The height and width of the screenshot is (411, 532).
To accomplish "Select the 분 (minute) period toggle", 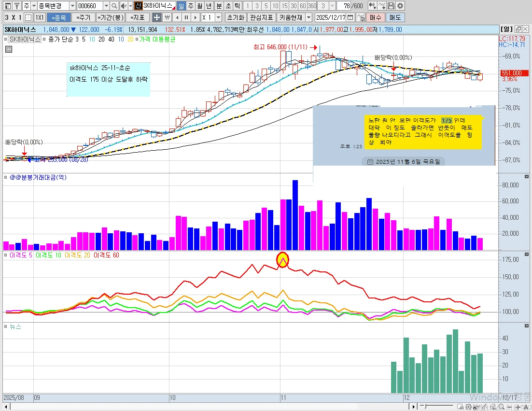I will point(219,6).
